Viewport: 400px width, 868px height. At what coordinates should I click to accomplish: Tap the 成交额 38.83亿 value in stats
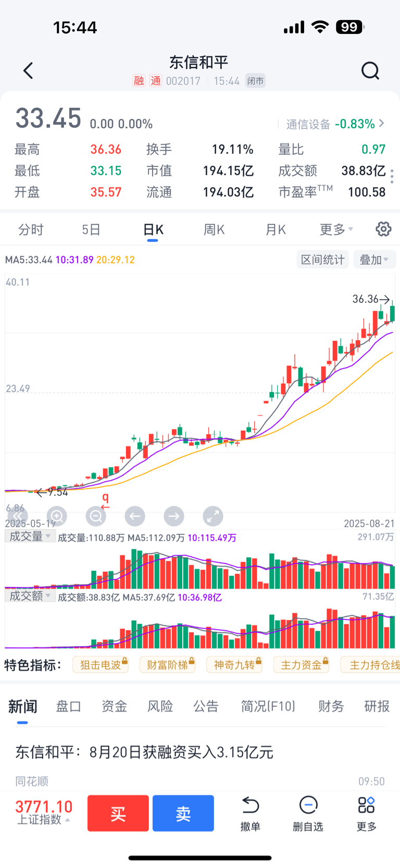coord(364,170)
